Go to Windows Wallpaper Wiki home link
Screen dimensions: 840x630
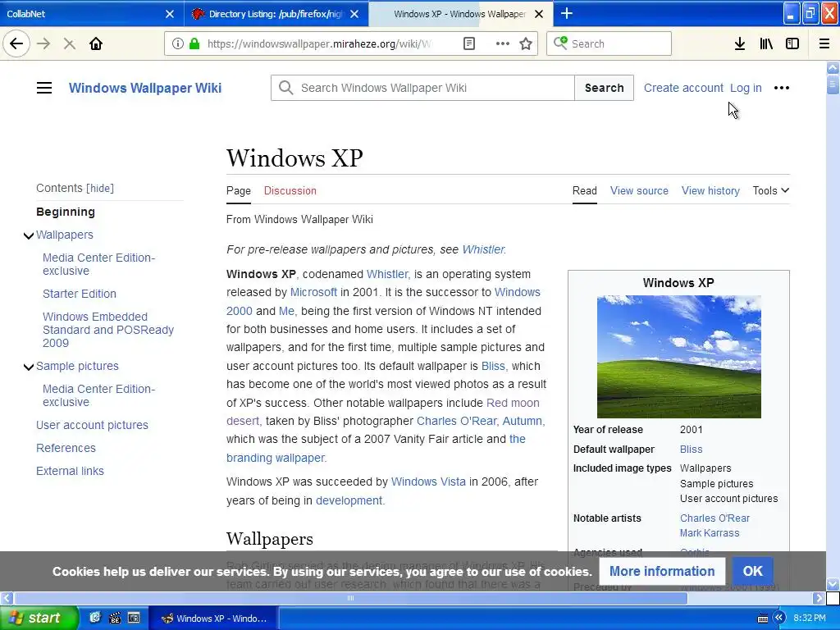[145, 88]
